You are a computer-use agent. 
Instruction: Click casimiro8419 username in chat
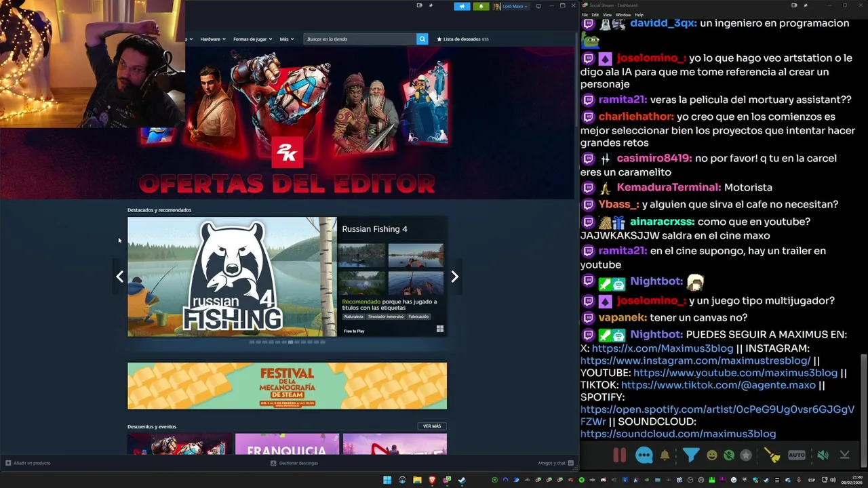pyautogui.click(x=654, y=159)
